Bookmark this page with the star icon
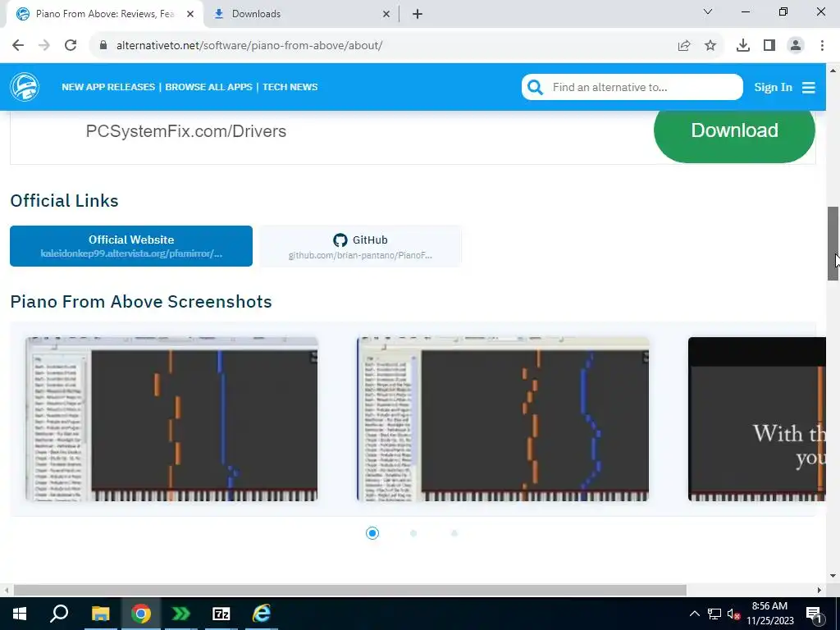Viewport: 840px width, 630px height. click(710, 46)
